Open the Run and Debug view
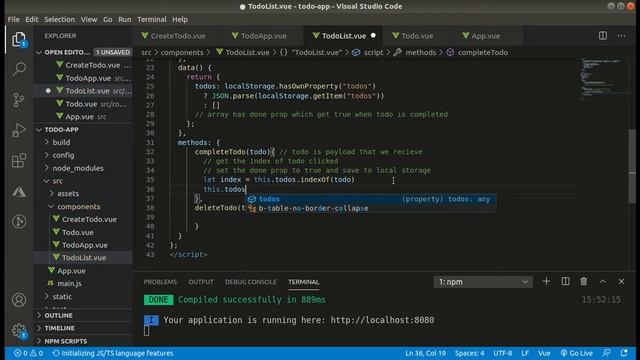Image resolution: width=640 pixels, height=360 pixels. coord(19,130)
